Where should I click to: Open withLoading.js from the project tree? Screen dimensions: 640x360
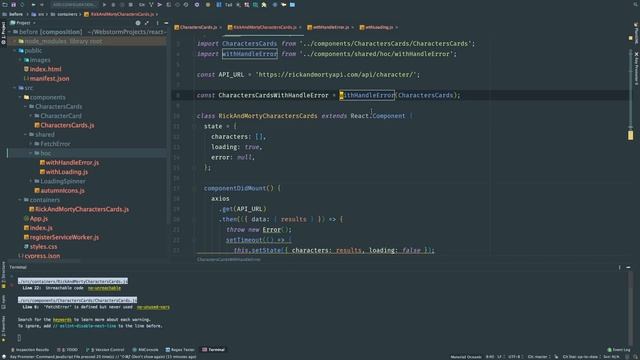64,172
